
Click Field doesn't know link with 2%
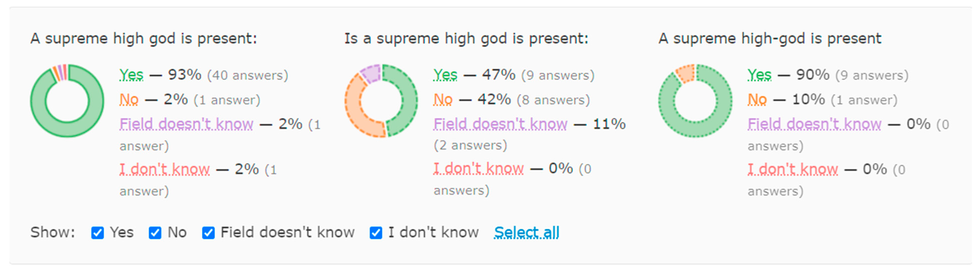click(x=186, y=124)
